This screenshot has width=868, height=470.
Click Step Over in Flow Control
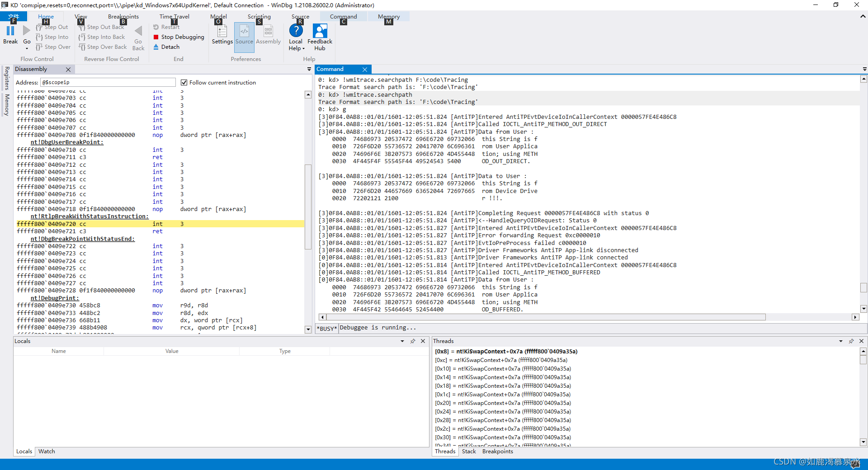pos(53,47)
